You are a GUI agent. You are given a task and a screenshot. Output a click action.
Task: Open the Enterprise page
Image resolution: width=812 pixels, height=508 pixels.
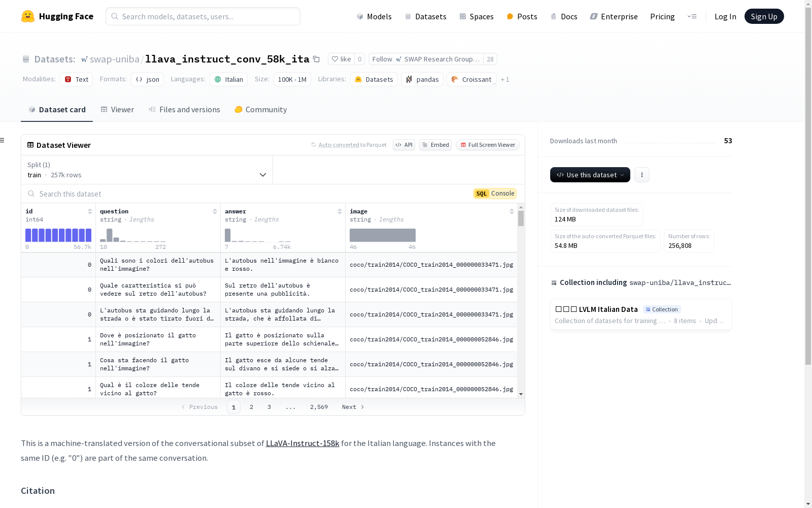tap(614, 16)
